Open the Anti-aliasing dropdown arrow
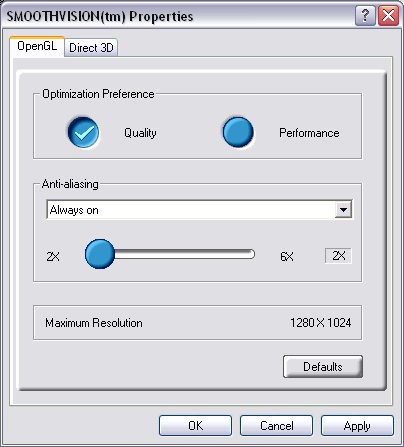404x447 pixels. click(x=343, y=210)
